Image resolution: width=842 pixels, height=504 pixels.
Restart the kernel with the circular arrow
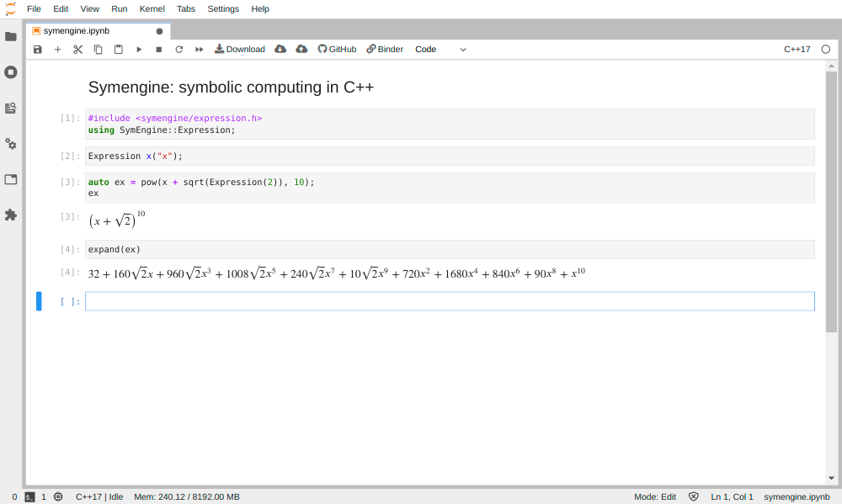click(179, 50)
